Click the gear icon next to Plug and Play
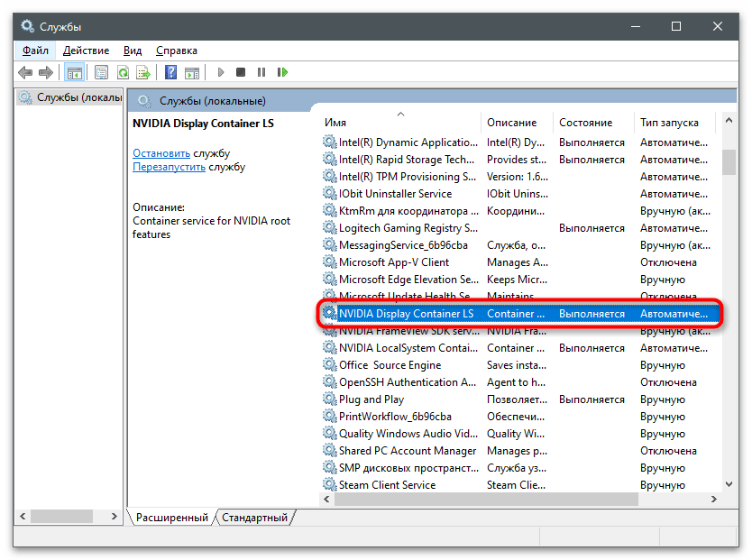 coord(329,399)
